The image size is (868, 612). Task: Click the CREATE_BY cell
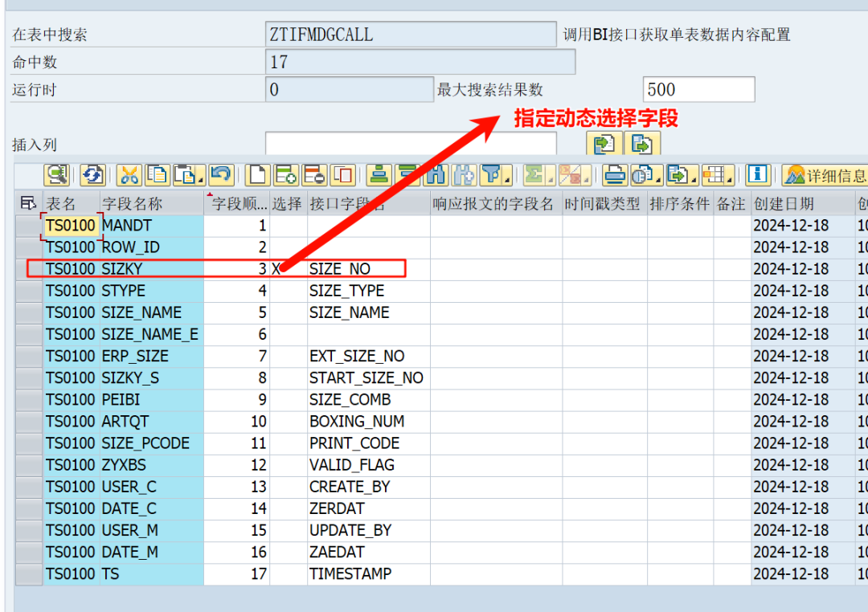point(368,487)
